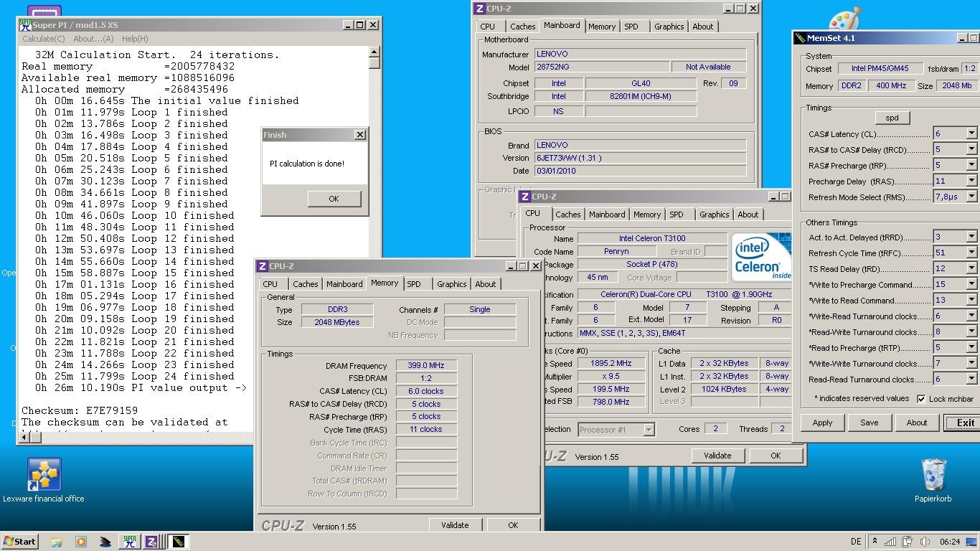Expand Read to Precharge (tRTP) dropdown
Screen dimensions: 980x551
(971, 347)
